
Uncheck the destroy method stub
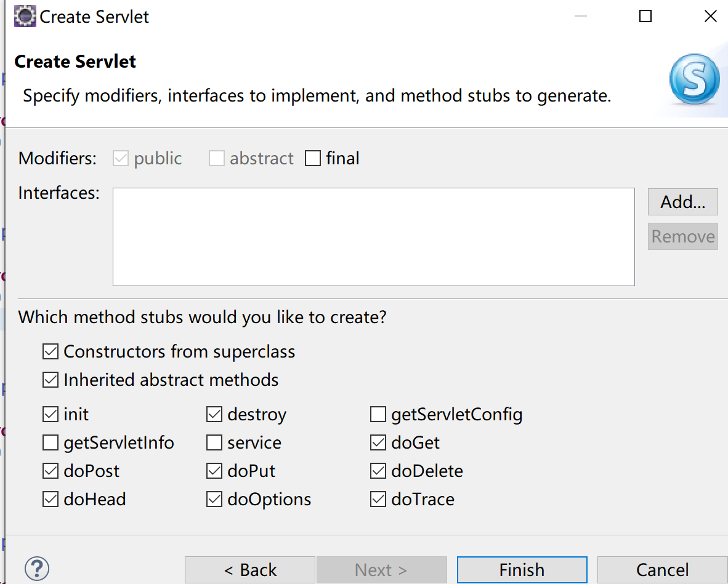click(214, 415)
